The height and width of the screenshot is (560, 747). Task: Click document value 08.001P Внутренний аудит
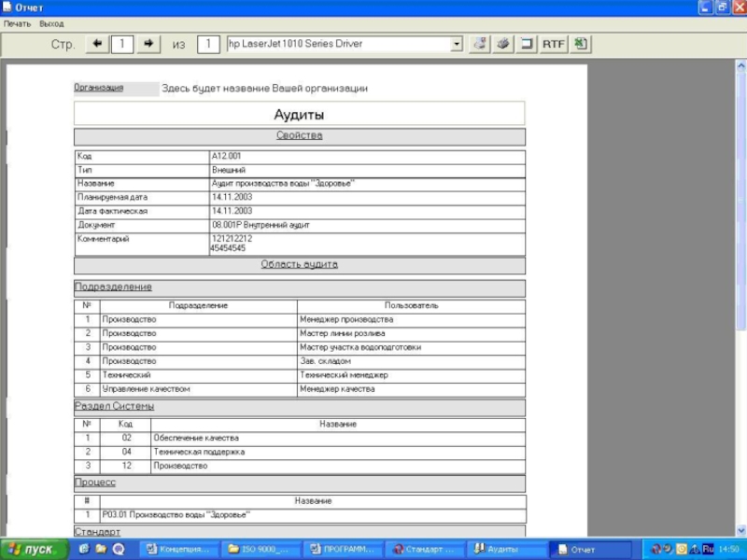[x=261, y=225]
